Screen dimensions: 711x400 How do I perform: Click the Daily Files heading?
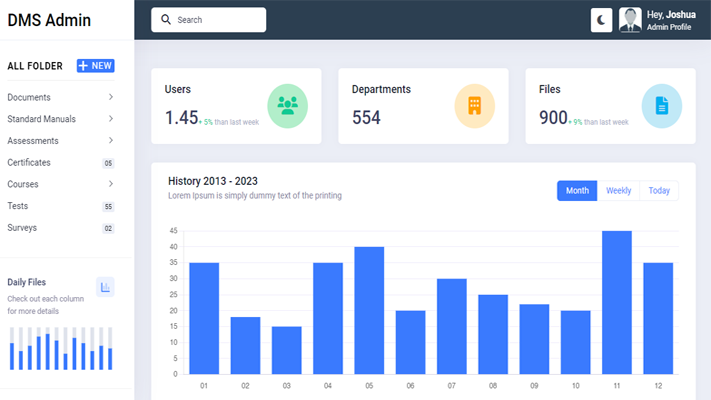coord(26,282)
